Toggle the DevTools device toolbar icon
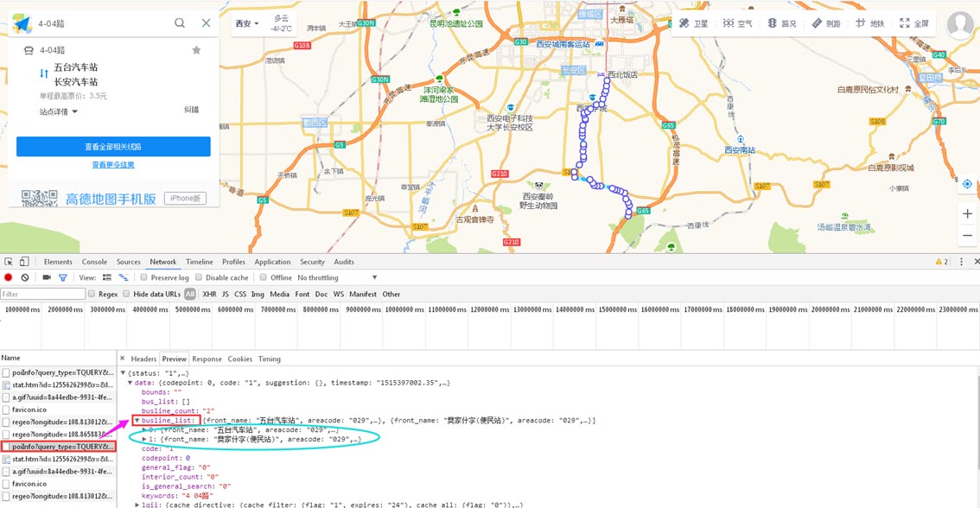980x508 pixels. pos(23,262)
